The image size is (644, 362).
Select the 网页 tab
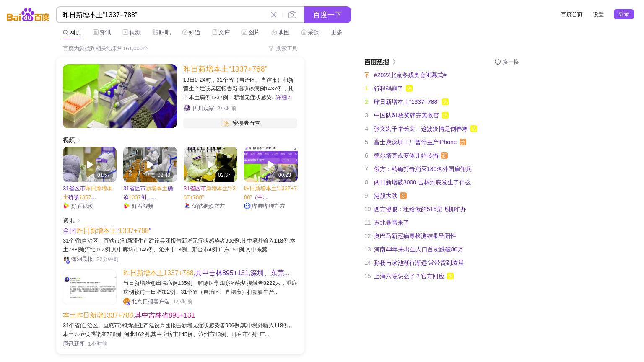[x=72, y=32]
